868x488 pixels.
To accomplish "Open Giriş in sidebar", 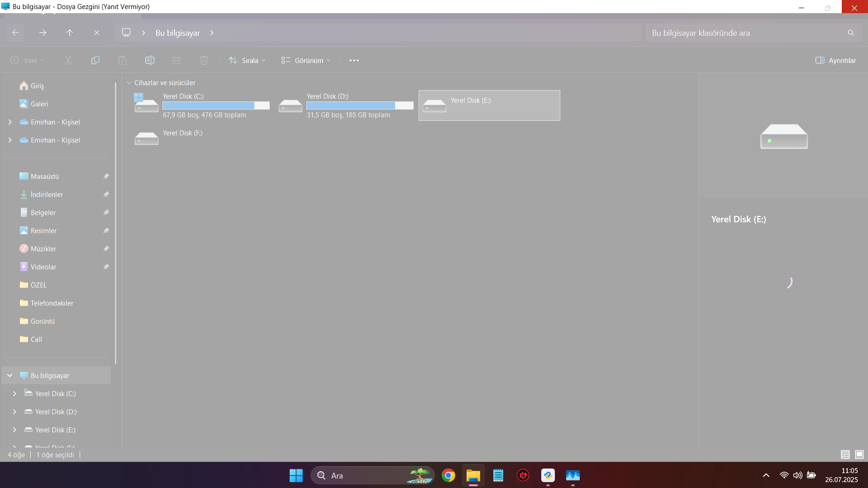I will [56, 86].
